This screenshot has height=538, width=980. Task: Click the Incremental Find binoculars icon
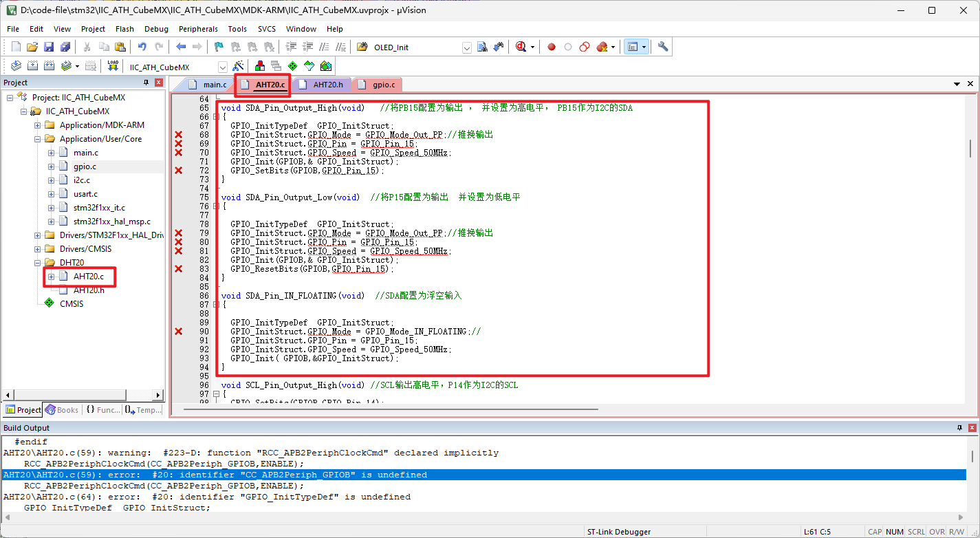pyautogui.click(x=499, y=47)
